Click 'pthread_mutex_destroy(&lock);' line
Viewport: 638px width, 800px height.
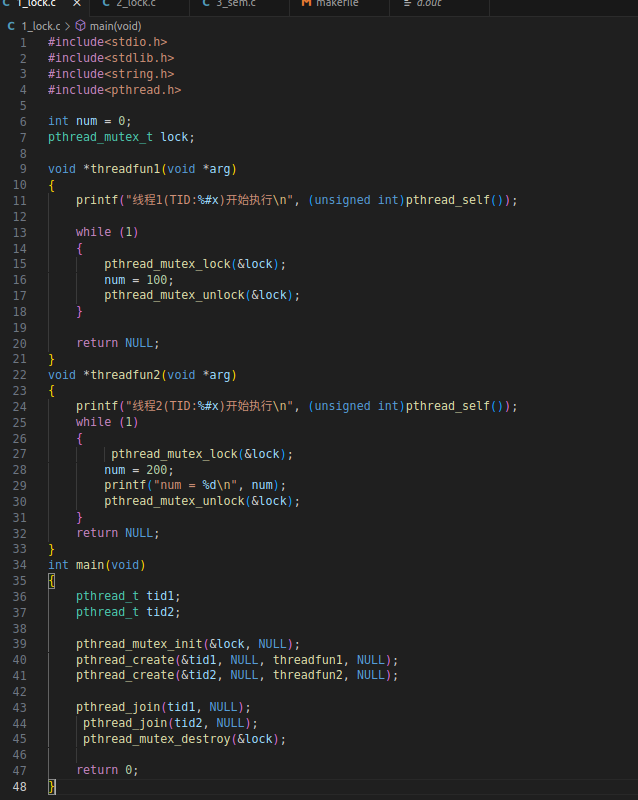tap(184, 739)
